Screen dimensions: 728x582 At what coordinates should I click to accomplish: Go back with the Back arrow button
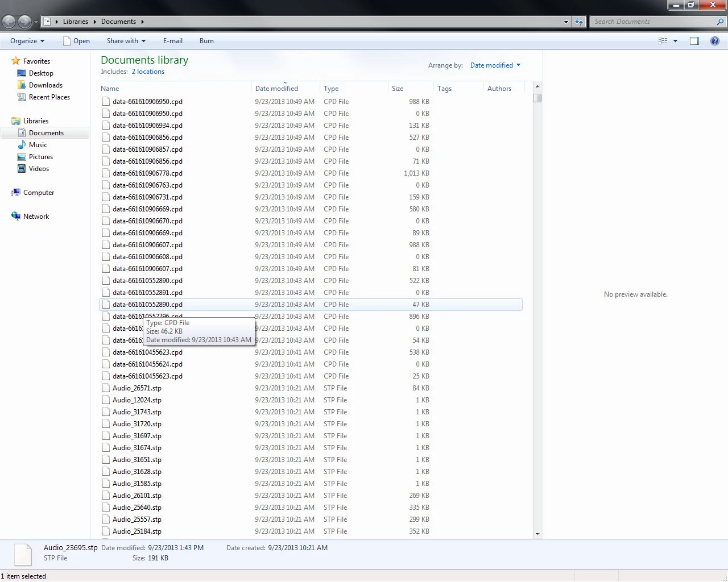point(9,22)
